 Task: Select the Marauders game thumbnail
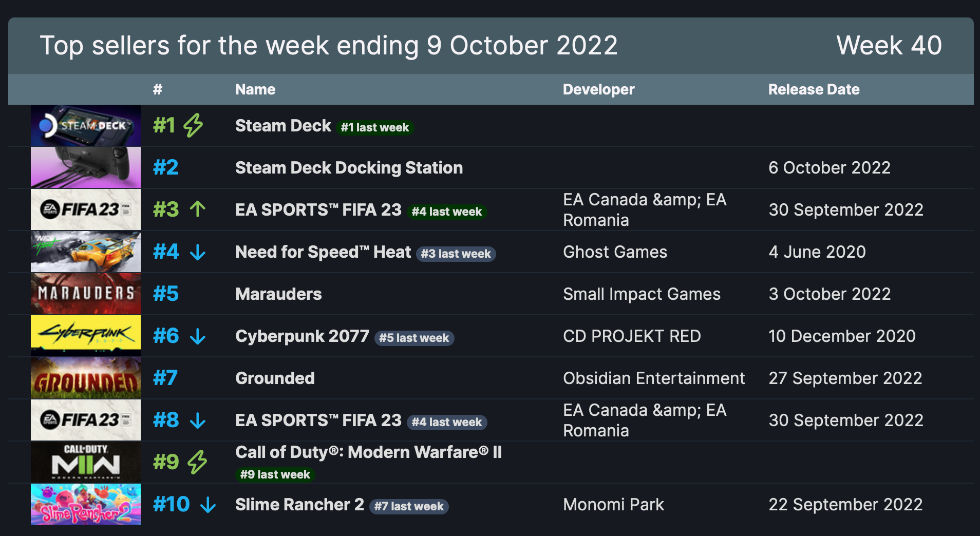click(x=86, y=294)
